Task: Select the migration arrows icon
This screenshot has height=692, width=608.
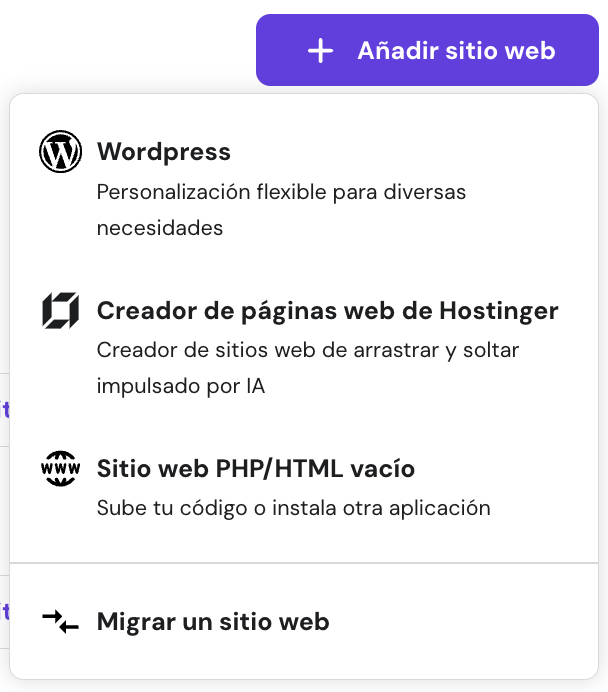Action: pos(60,621)
